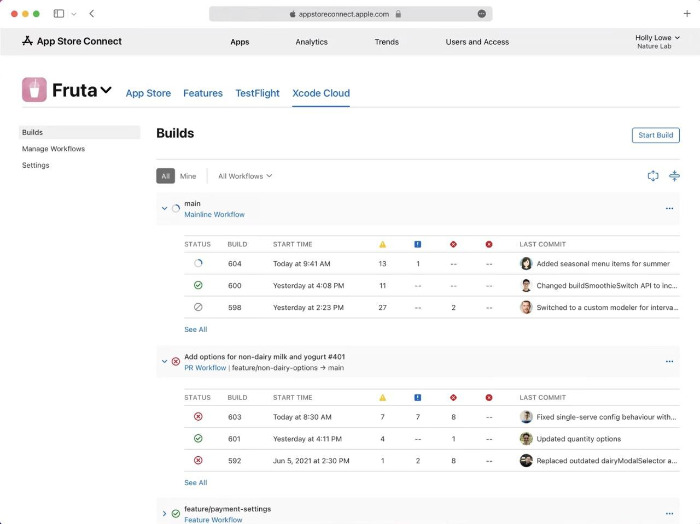The width and height of the screenshot is (700, 524).
Task: Go back with the browser back arrow
Action: coord(92,14)
